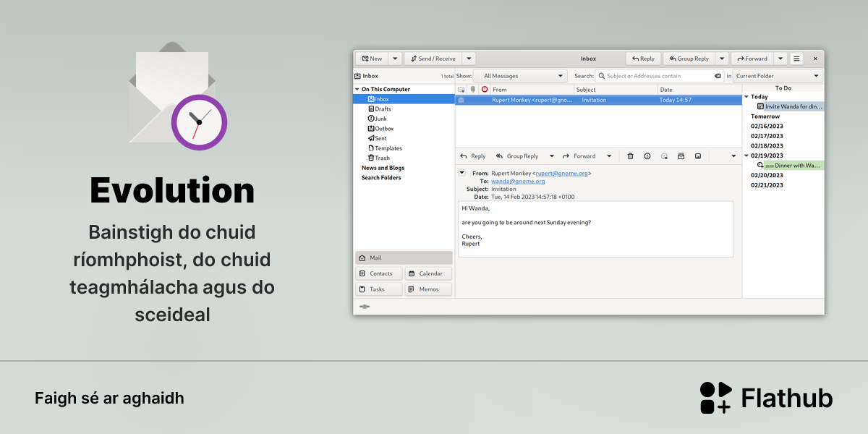Open the hamburger main menu
This screenshot has width=868, height=434.
[x=796, y=59]
